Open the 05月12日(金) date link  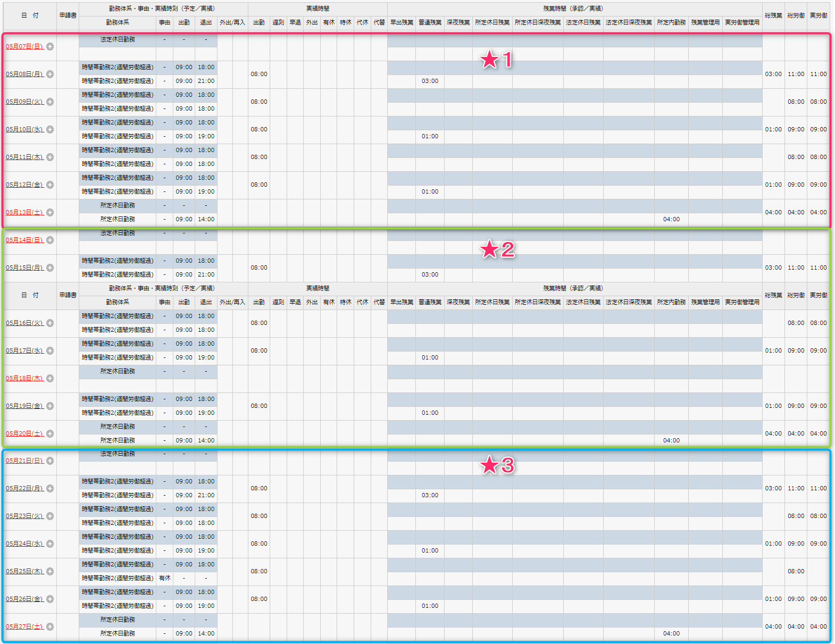click(24, 185)
